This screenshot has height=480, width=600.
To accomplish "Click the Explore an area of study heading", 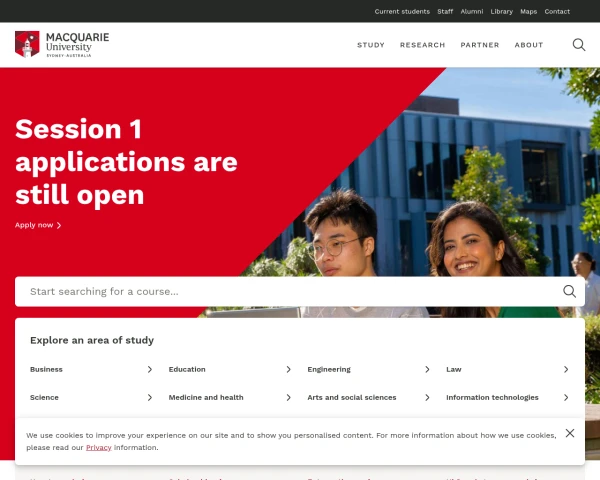I will [x=92, y=340].
